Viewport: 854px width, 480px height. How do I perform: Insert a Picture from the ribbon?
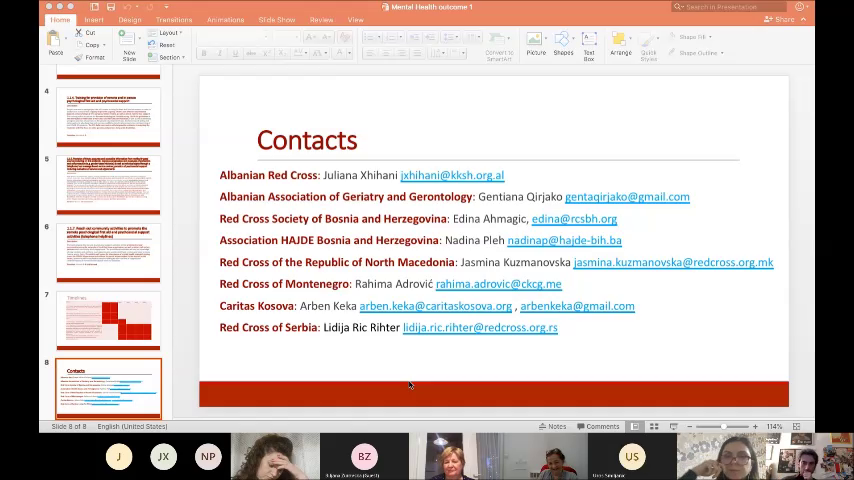coord(535,44)
